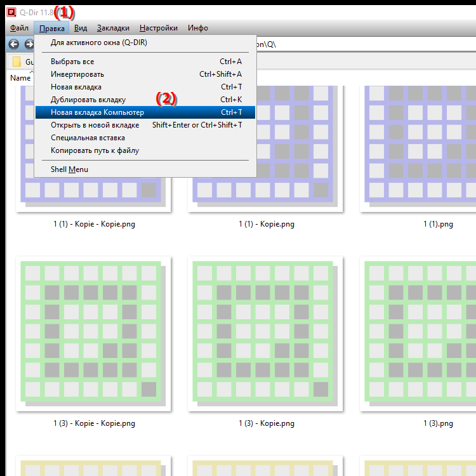Select Новая вкладка menu entry

(x=145, y=87)
